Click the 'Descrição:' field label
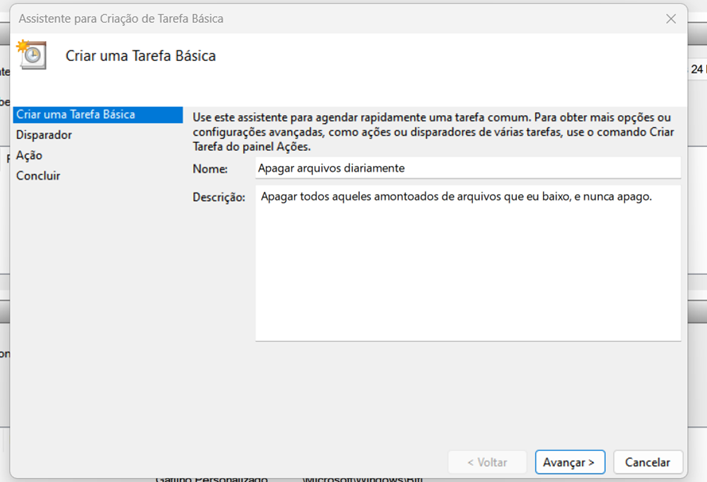707x482 pixels. (218, 198)
